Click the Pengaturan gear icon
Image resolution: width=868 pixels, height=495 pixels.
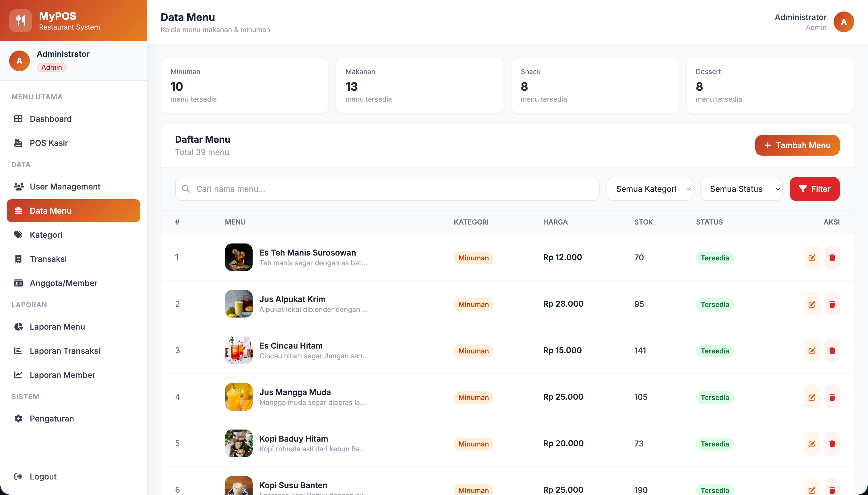[18, 418]
